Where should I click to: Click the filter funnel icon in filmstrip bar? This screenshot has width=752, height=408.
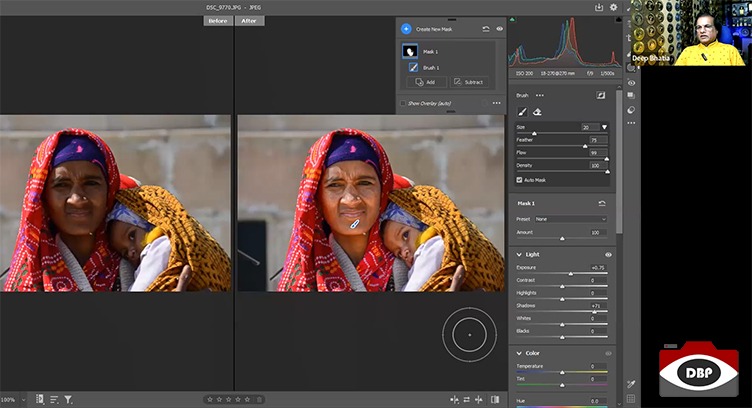click(68, 399)
